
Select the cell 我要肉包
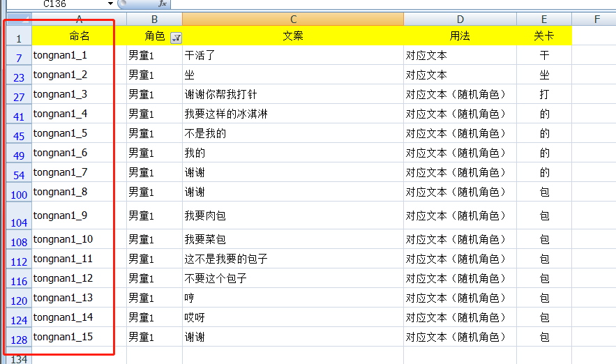pyautogui.click(x=293, y=215)
